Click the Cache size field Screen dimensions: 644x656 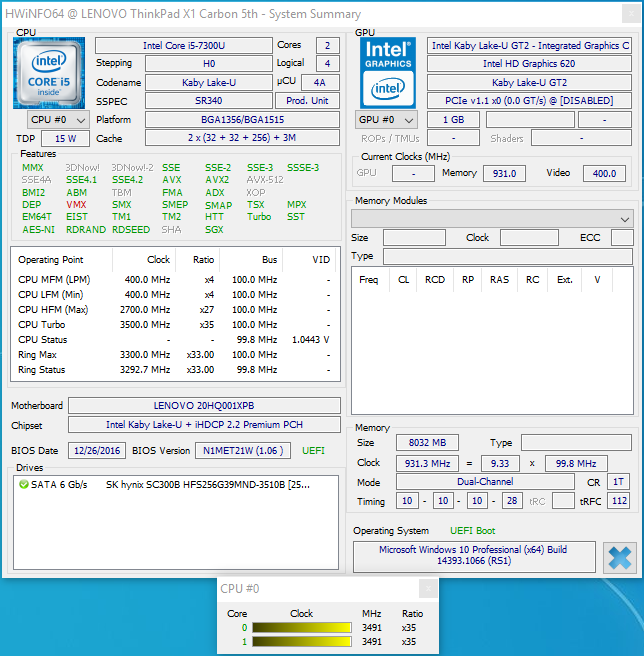242,138
